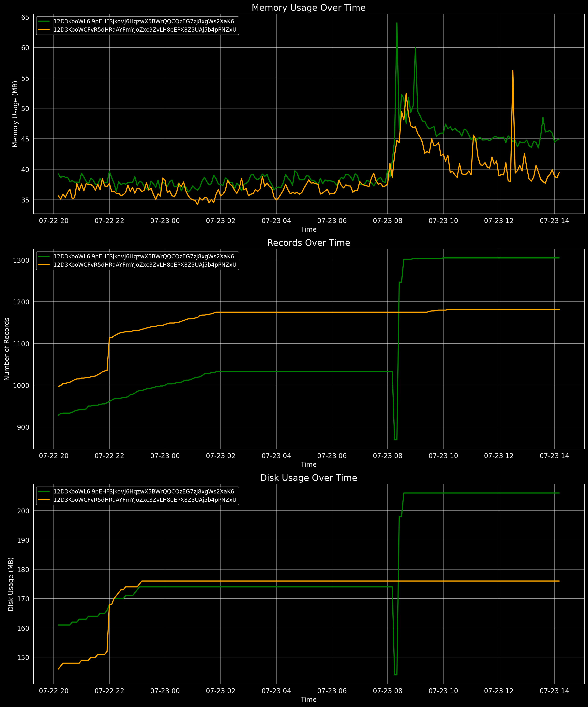Screen dimensions: 588x707
Task: Click the "1300" tick on the Records chart
Action: (x=21, y=260)
